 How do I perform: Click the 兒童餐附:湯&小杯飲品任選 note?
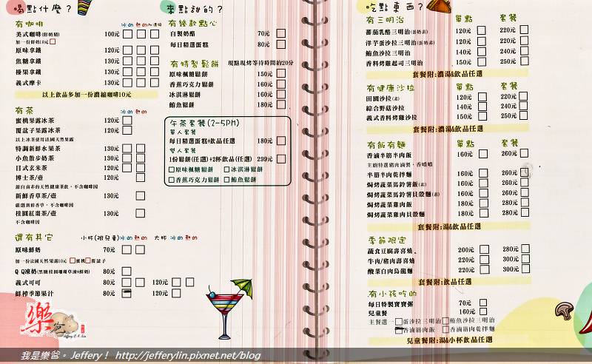coord(449,340)
